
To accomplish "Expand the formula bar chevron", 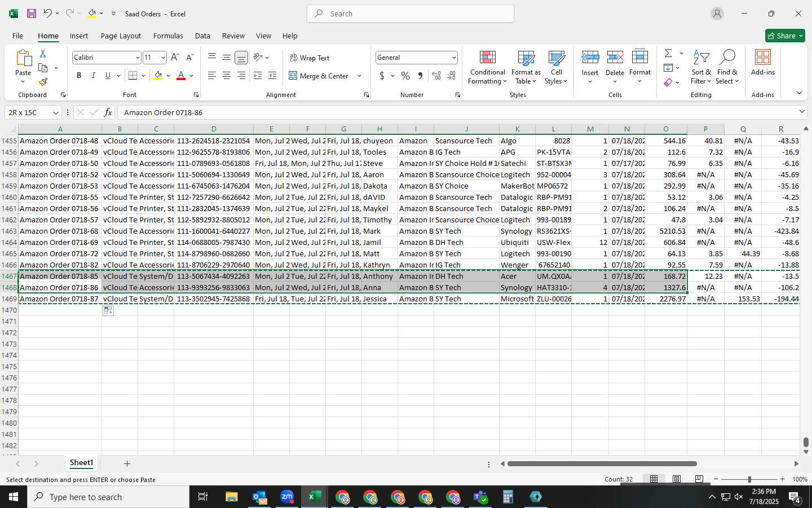I will (802, 112).
